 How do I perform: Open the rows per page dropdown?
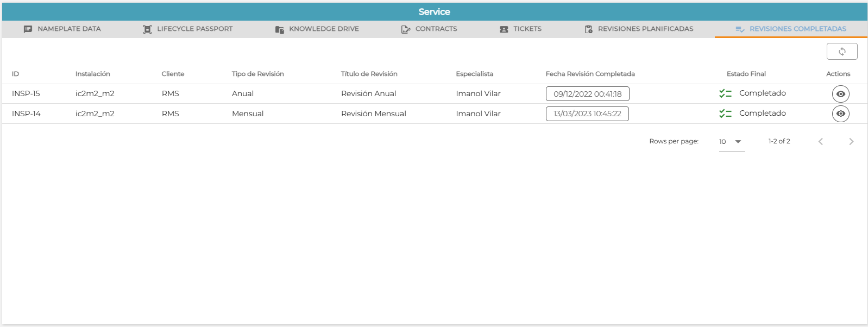[x=732, y=142]
